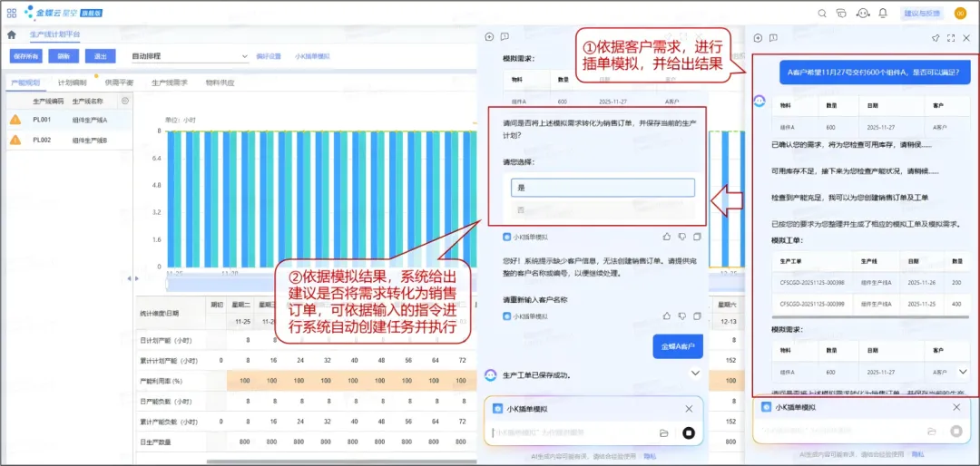
Task: Click scroll-down chevron in right chat panel
Action: [x=963, y=371]
